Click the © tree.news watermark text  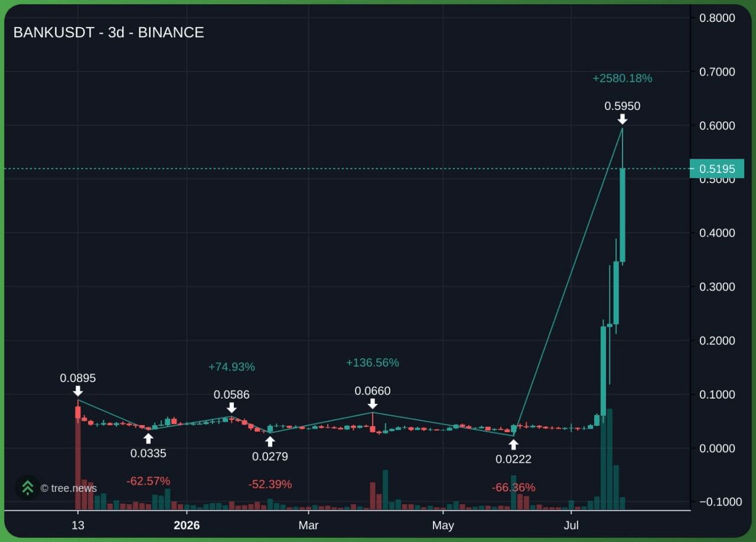click(69, 488)
